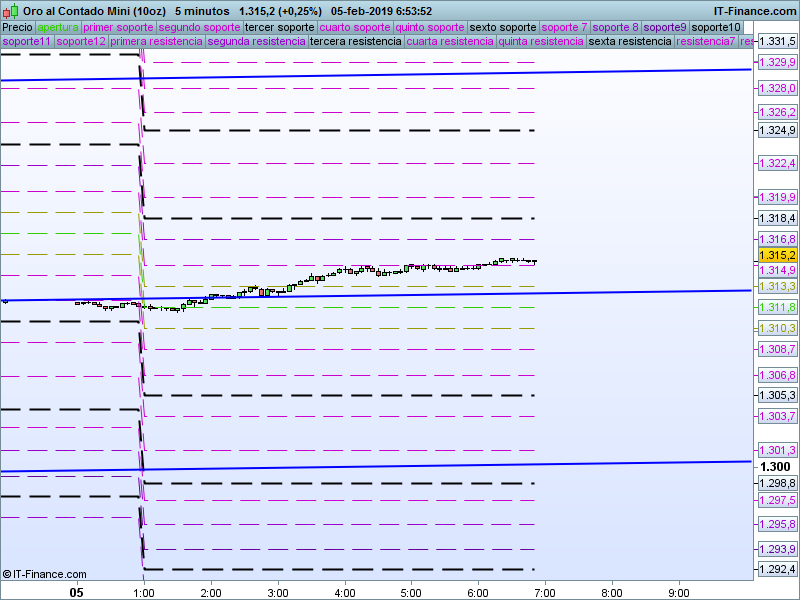The image size is (800, 600).
Task: Select the soporte 8 legend label
Action: point(615,27)
